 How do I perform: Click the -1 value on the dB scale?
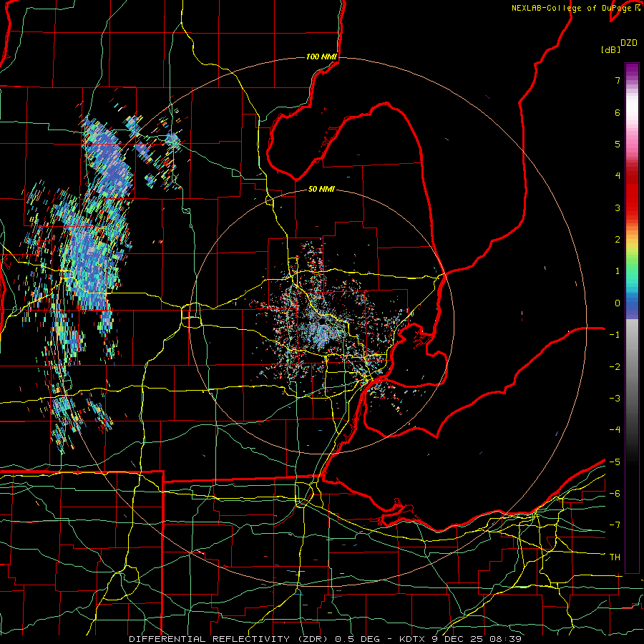tap(615, 335)
